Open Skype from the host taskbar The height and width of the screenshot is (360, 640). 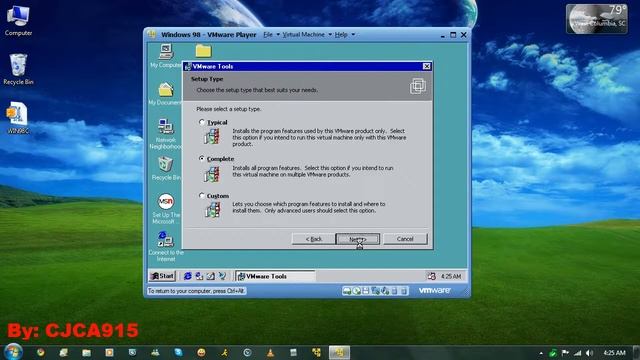[178, 352]
